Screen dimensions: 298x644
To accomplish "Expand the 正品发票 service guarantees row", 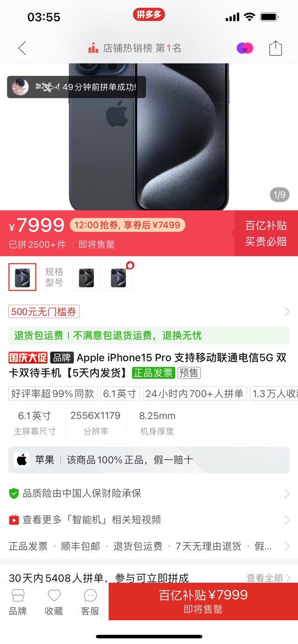I will 149,546.
